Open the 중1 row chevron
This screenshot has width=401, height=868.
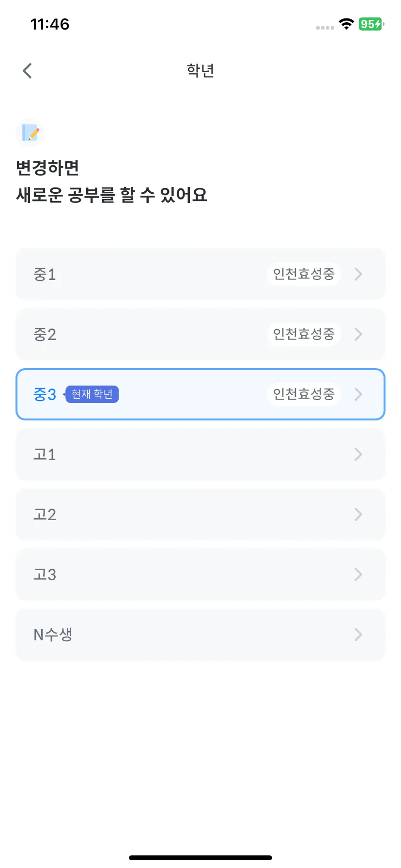tap(358, 274)
